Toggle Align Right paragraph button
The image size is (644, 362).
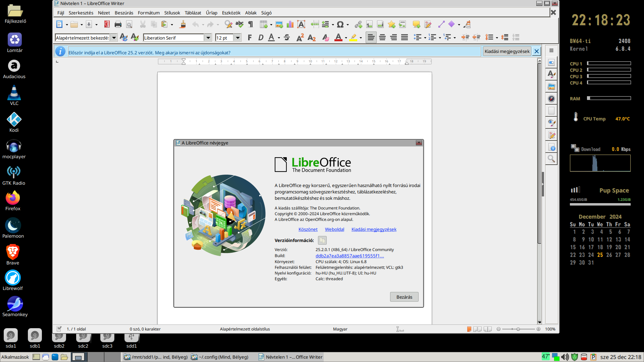[x=393, y=38]
